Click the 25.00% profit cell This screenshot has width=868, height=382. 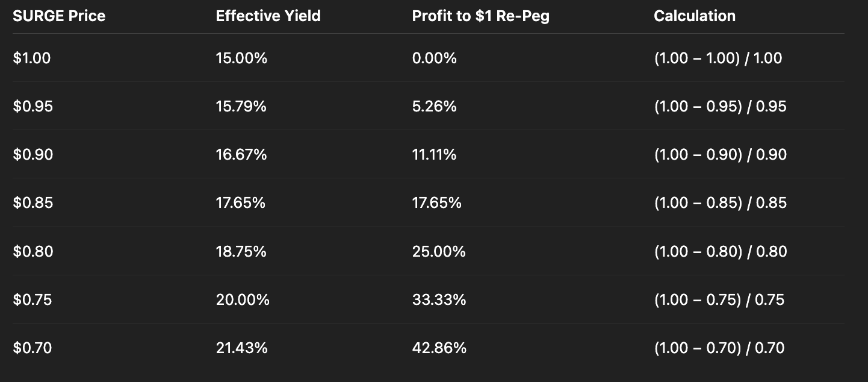click(439, 251)
